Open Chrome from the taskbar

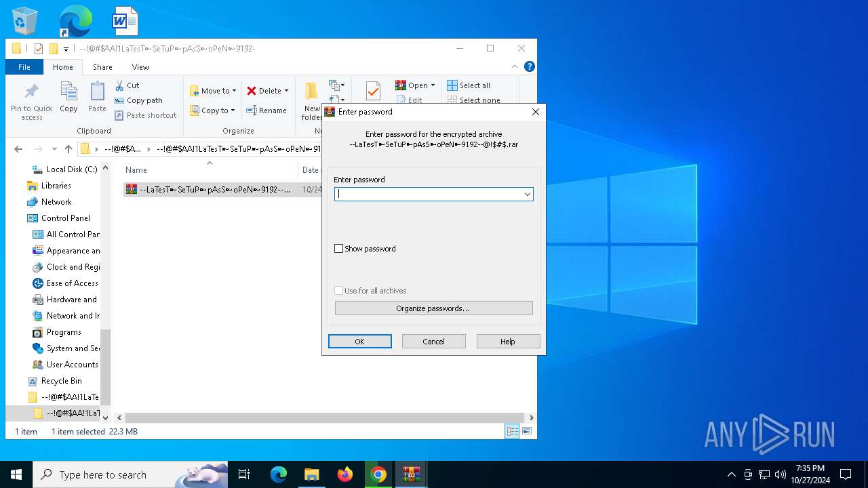click(378, 474)
